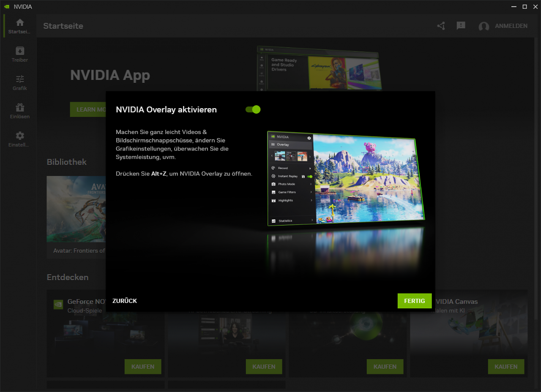This screenshot has height=392, width=541.
Task: Click the Startseite page title
Action: tap(63, 26)
